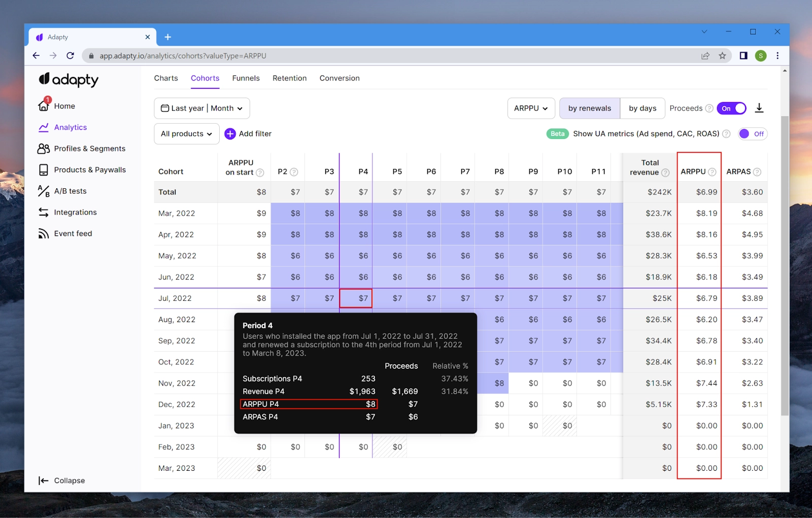Click the plus icon for Add filter
This screenshot has height=518, width=812.
[230, 134]
